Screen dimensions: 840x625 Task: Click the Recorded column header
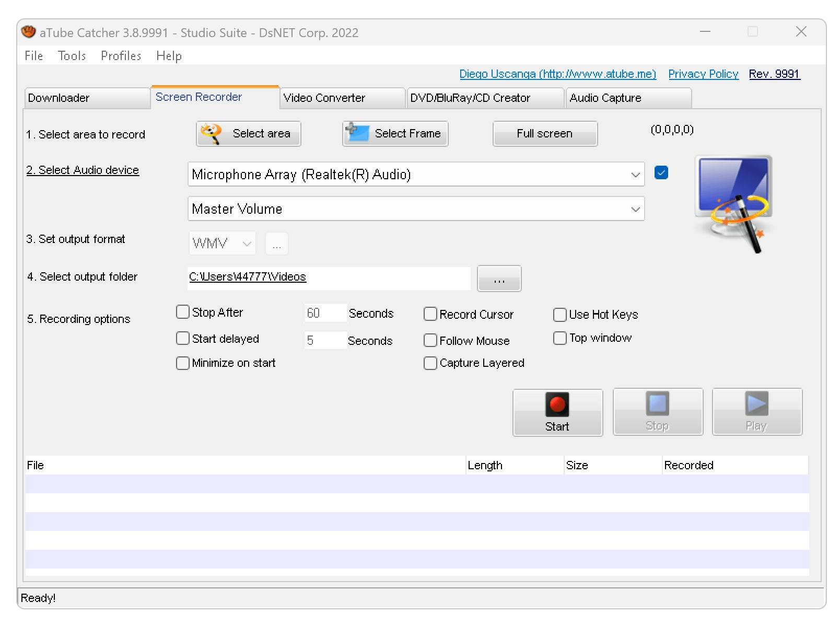[736, 465]
